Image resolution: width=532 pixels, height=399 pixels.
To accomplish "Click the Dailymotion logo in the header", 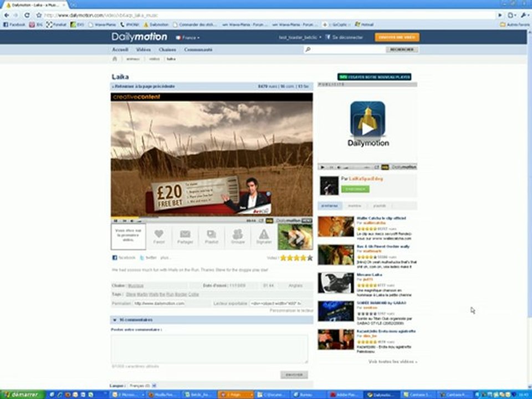I will pyautogui.click(x=139, y=37).
